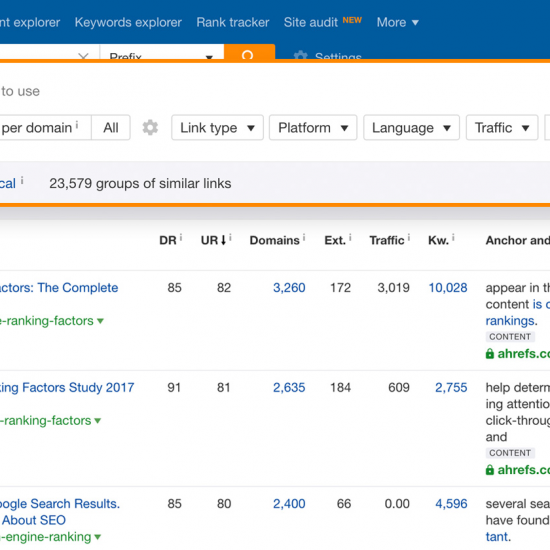Click the DR column info icon
Screen dimensions: 550x550
pyautogui.click(x=181, y=237)
